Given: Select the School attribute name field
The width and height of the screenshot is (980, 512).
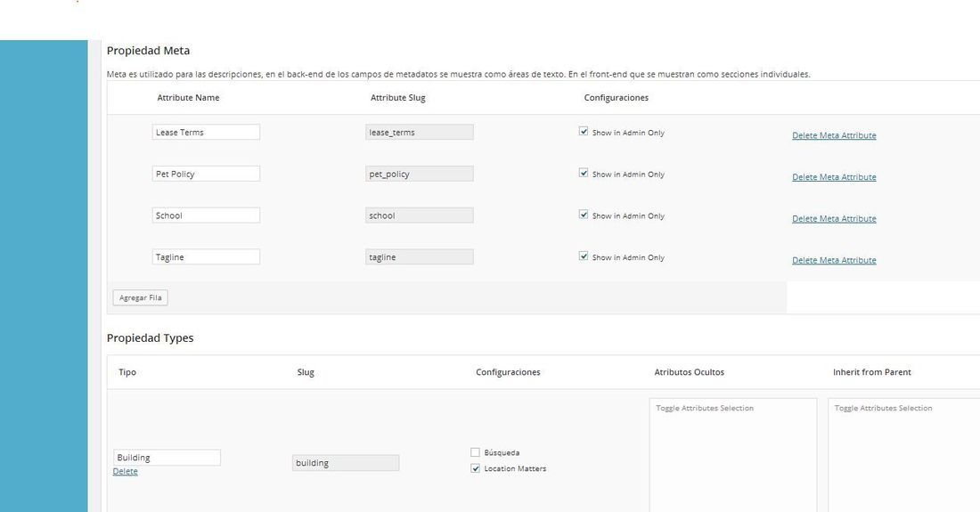Looking at the screenshot, I should [206, 215].
